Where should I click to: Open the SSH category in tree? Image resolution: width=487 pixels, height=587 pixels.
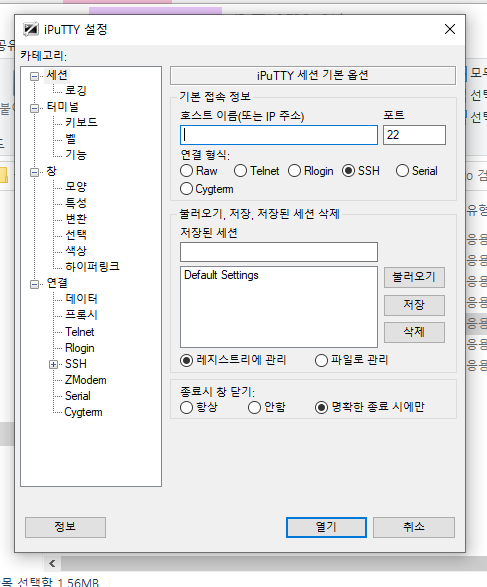[x=76, y=364]
